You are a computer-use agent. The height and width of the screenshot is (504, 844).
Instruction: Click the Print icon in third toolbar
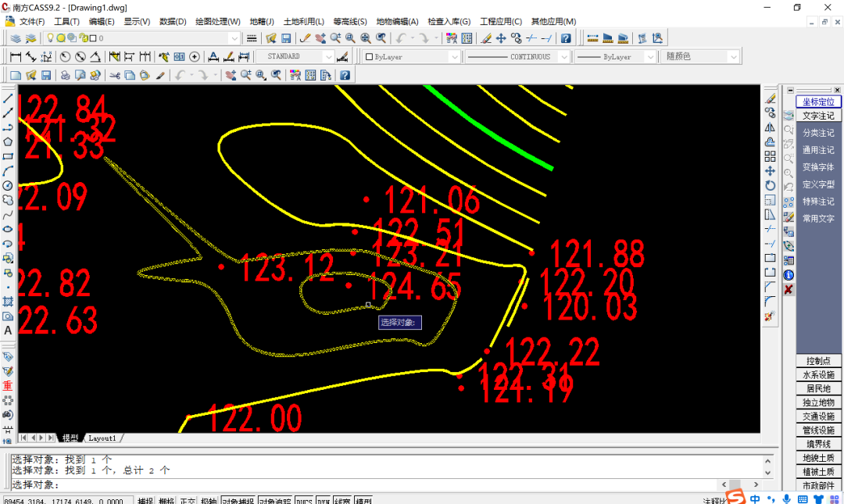click(x=65, y=75)
